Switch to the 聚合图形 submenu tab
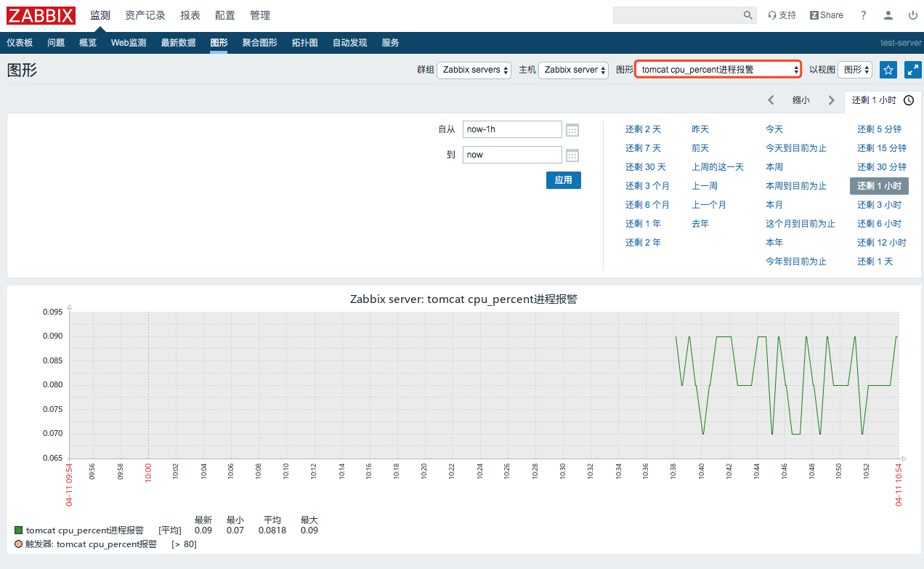 point(259,43)
